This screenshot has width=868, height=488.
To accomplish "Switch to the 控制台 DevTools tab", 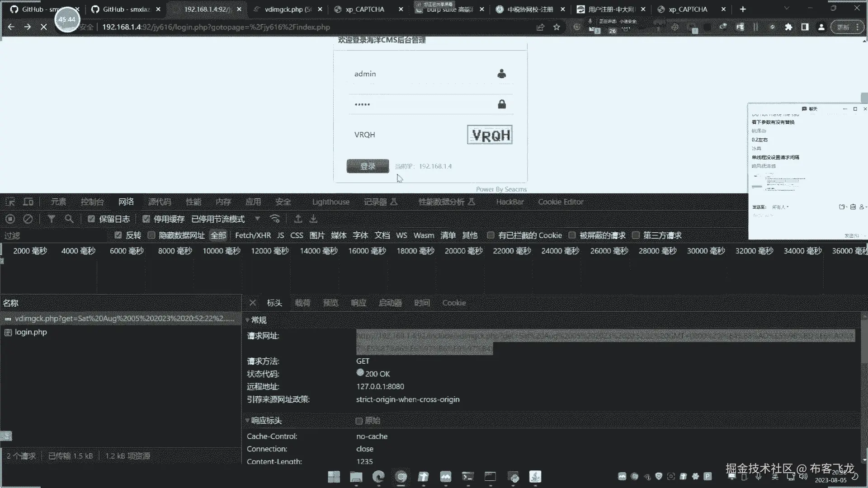I will click(92, 202).
